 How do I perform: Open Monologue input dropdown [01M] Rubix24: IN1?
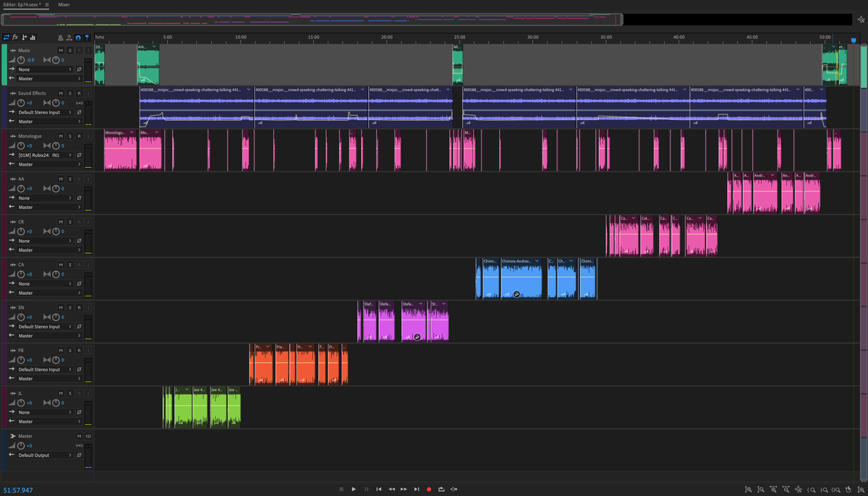point(44,155)
